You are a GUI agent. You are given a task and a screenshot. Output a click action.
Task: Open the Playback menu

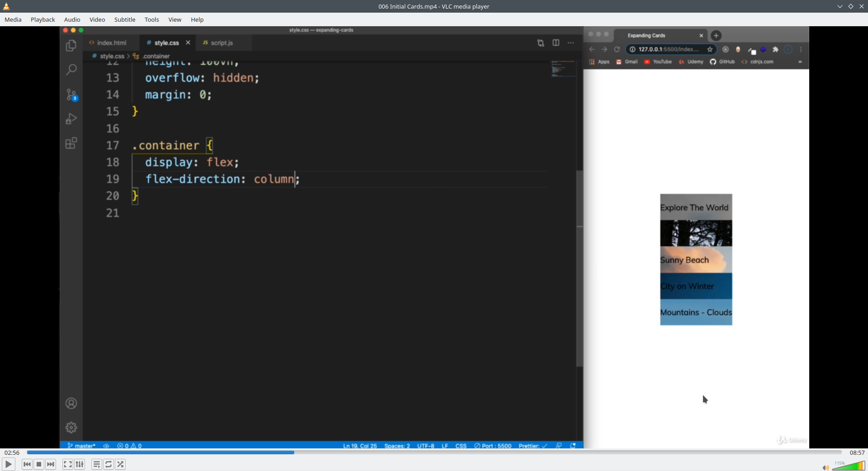43,19
